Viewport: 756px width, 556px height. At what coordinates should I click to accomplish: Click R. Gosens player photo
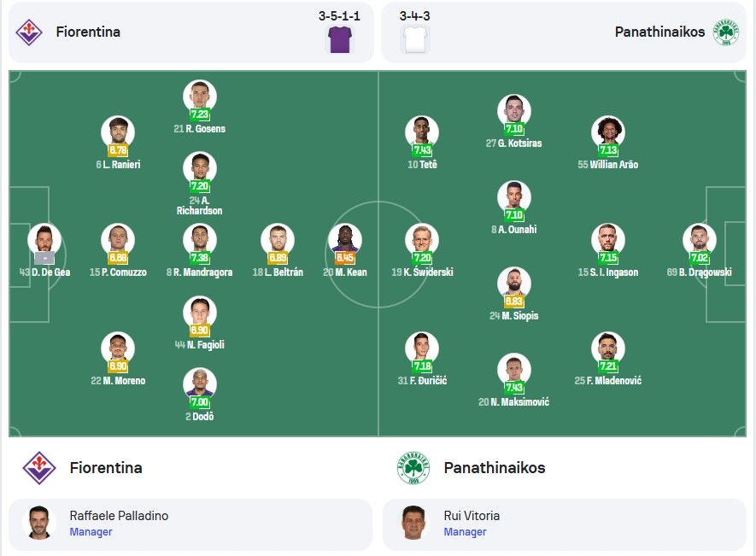pyautogui.click(x=200, y=97)
